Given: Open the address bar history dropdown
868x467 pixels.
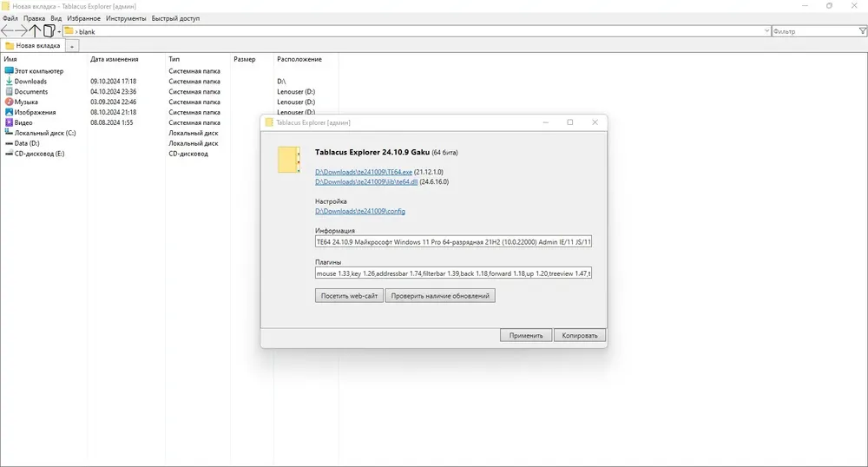Looking at the screenshot, I should (x=766, y=31).
